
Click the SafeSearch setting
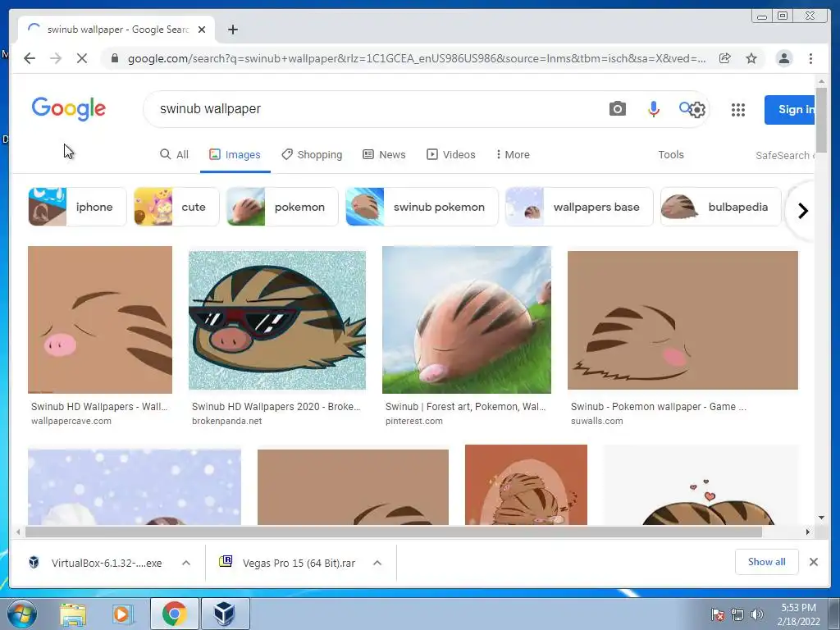coord(785,155)
